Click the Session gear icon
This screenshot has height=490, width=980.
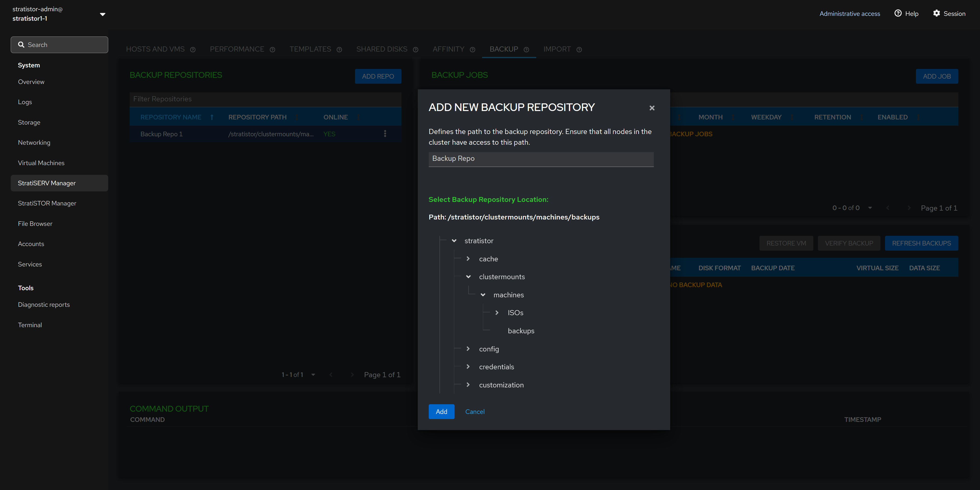(x=936, y=13)
